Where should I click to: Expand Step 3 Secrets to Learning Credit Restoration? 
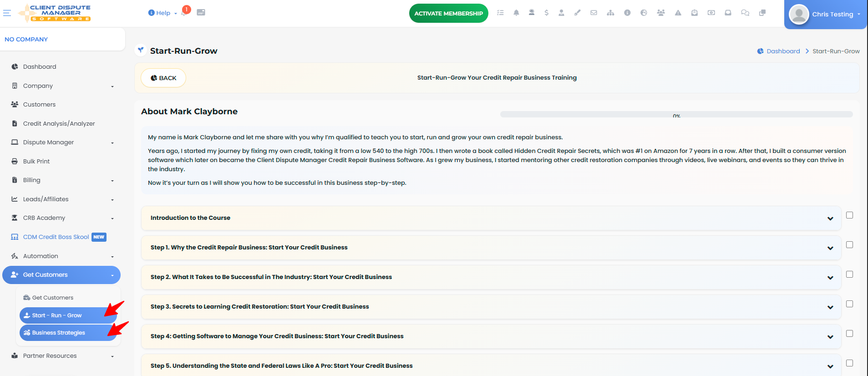[491, 307]
